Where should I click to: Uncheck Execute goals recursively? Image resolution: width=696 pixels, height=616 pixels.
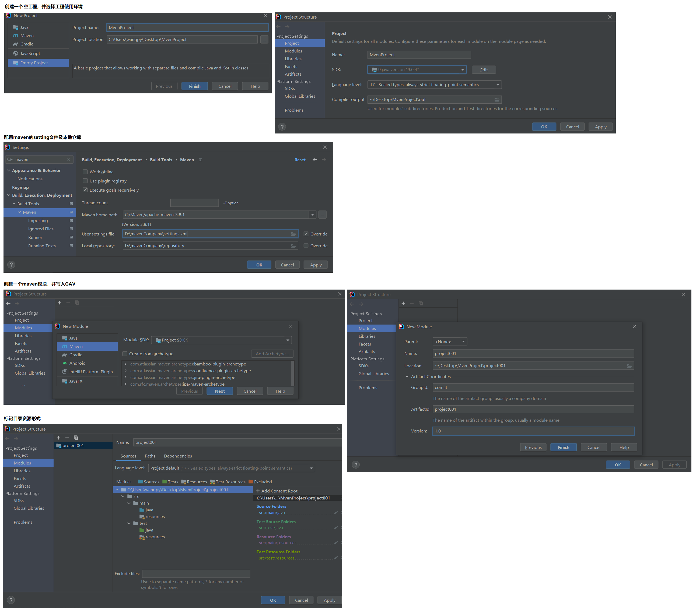[x=85, y=190]
